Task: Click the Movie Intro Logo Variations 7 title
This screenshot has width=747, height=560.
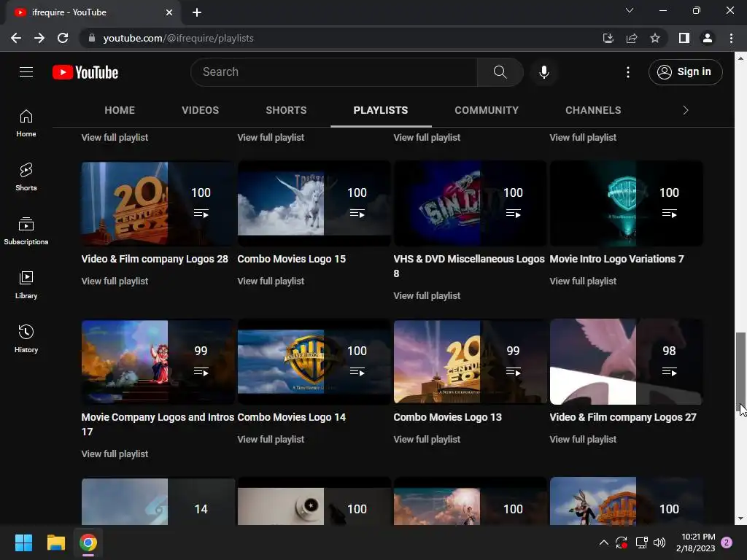Action: click(616, 259)
